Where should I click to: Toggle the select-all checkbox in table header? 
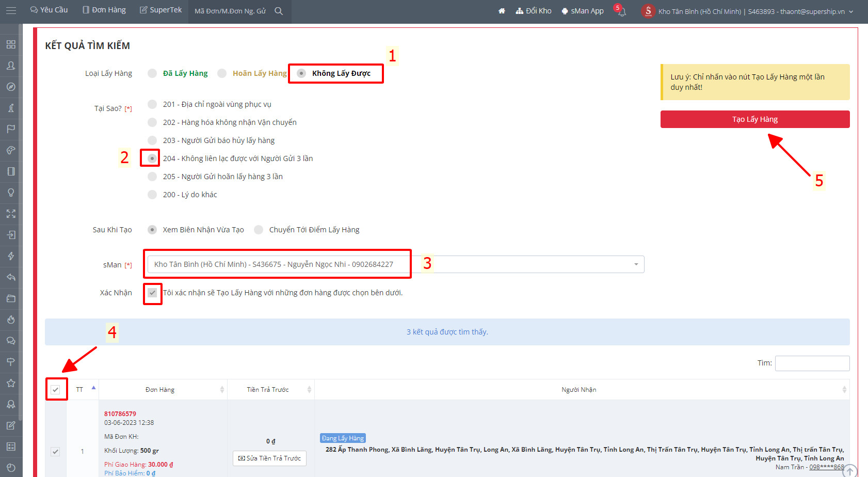click(56, 390)
